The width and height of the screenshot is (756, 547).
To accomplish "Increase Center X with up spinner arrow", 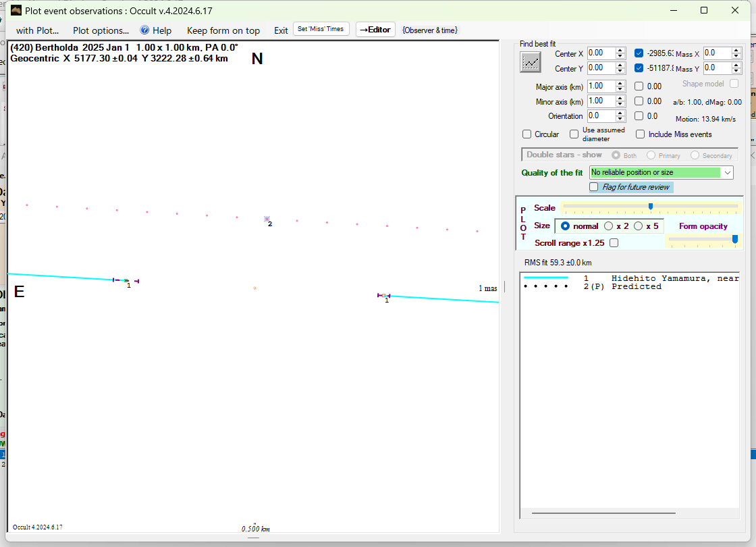I will tap(620, 51).
